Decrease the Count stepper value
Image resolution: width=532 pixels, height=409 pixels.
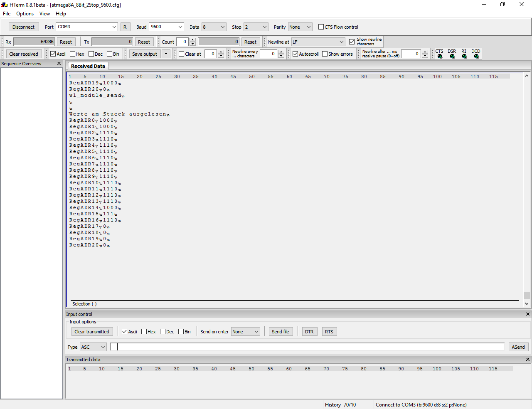pyautogui.click(x=192, y=44)
